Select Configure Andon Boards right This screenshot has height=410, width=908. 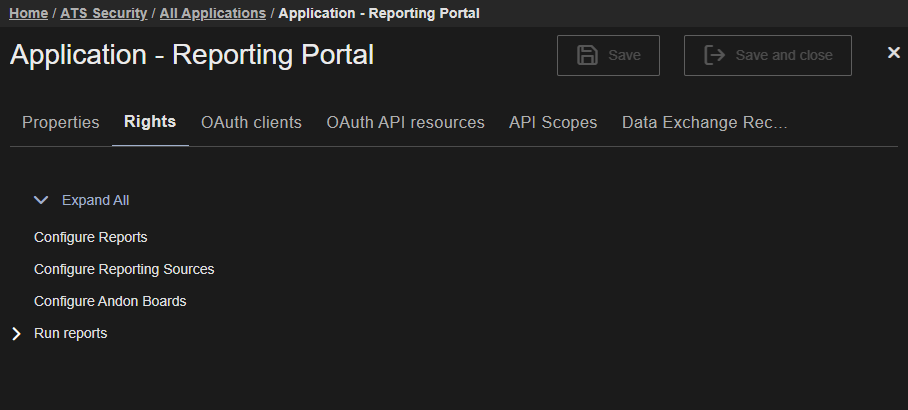[110, 302]
